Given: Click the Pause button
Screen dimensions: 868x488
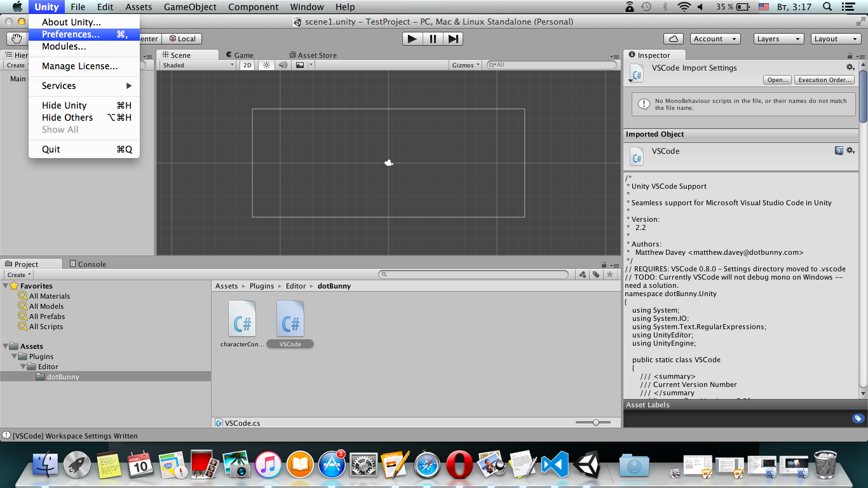Looking at the screenshot, I should coord(433,39).
